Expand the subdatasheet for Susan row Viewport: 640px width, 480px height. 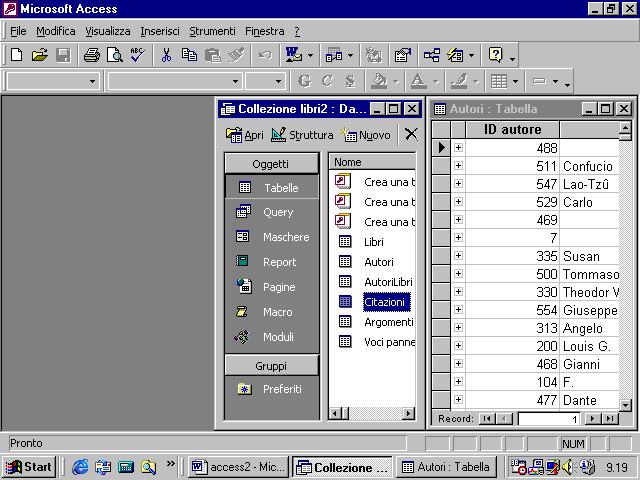point(458,256)
